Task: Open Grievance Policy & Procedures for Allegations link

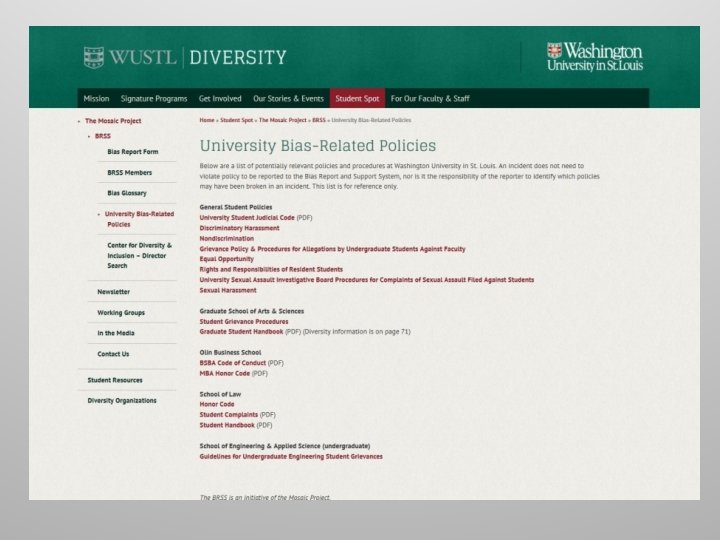Action: tap(332, 249)
